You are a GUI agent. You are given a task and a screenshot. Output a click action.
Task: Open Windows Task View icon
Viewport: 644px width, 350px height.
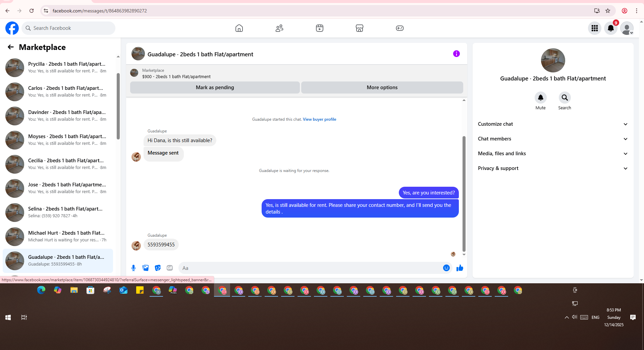(24, 317)
